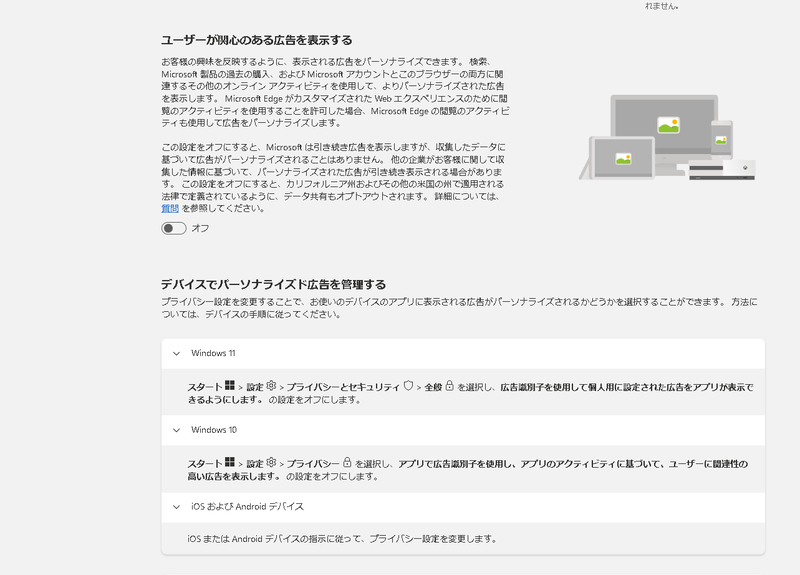Collapse the Windows 10 section chevron
The width and height of the screenshot is (800, 575).
[x=177, y=430]
